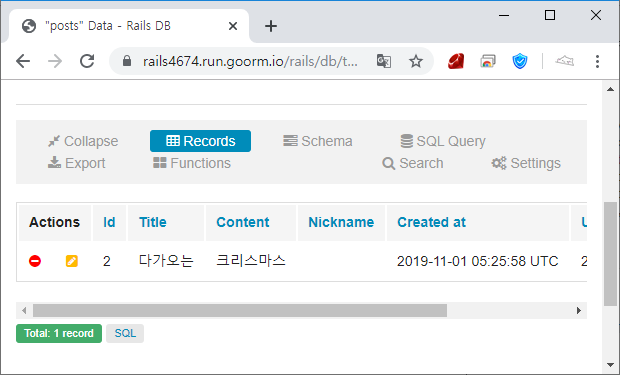Click the left arrow of the horizontal scrollbar
This screenshot has width=620, height=375.
24,311
